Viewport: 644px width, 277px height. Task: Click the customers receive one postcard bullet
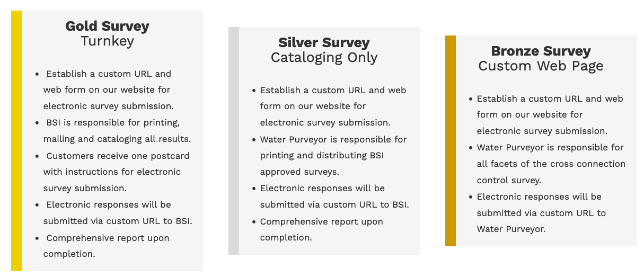tap(116, 172)
